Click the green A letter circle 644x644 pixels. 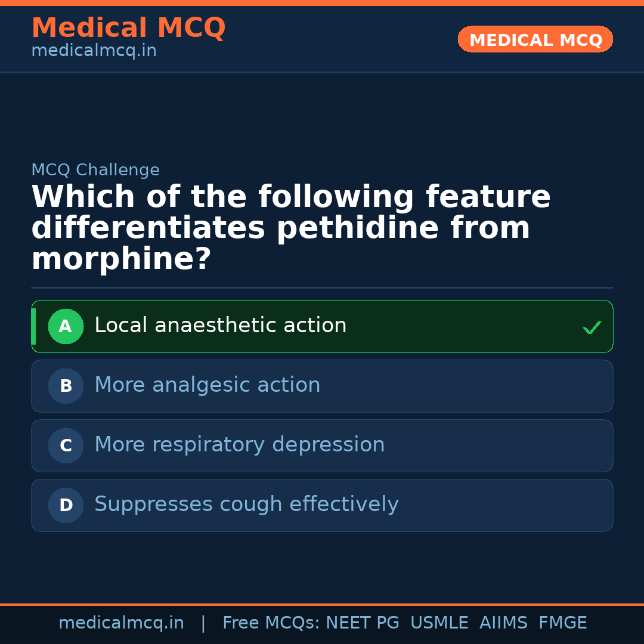pyautogui.click(x=66, y=326)
